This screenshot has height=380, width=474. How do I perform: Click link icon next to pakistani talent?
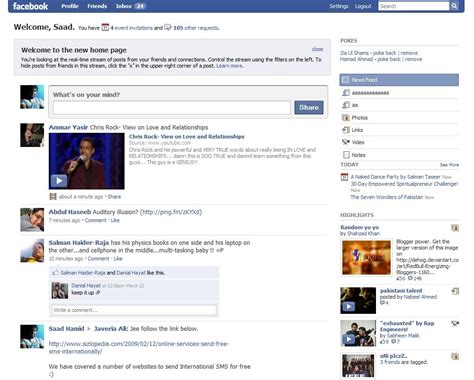455,291
